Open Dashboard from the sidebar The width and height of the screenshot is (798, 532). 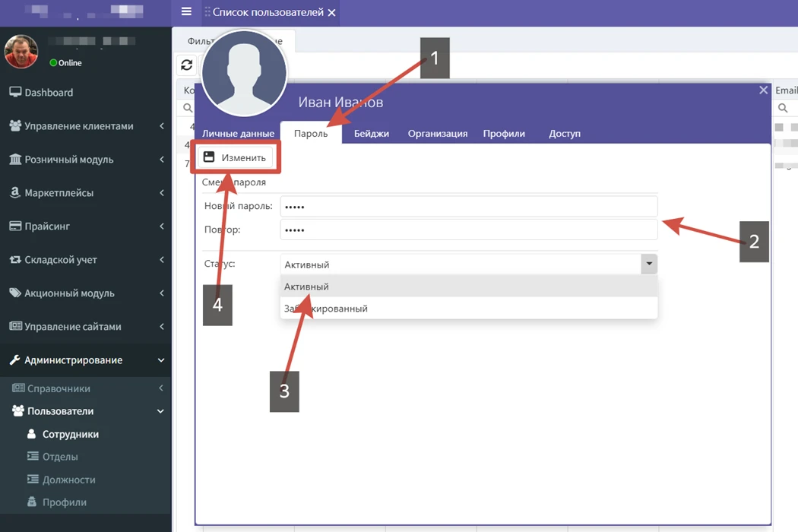49,93
